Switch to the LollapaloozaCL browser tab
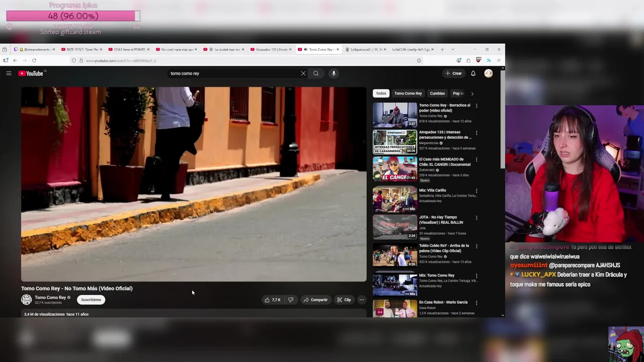The image size is (644, 362). click(x=365, y=49)
